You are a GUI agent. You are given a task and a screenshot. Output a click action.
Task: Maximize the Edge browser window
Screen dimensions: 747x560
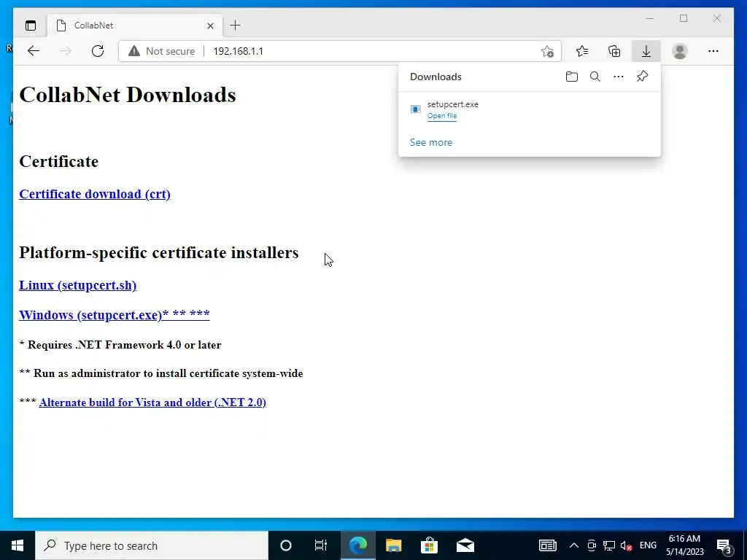pyautogui.click(x=684, y=18)
